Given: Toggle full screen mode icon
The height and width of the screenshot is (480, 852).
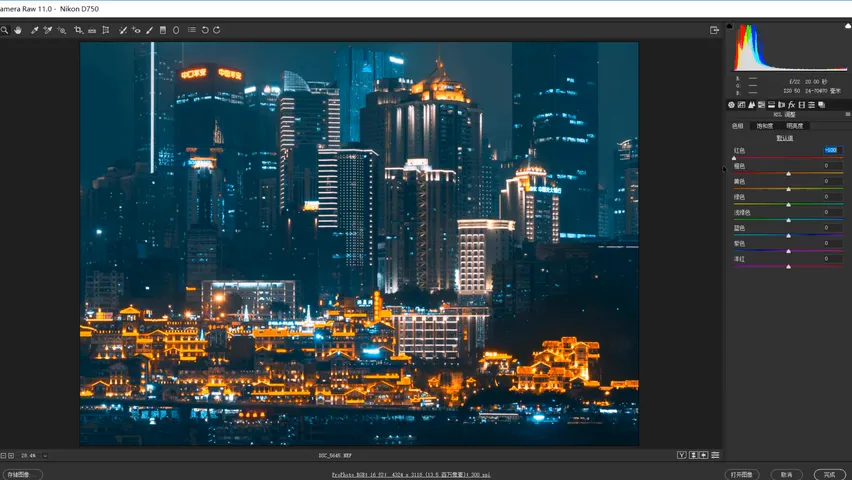Looking at the screenshot, I should coord(714,30).
